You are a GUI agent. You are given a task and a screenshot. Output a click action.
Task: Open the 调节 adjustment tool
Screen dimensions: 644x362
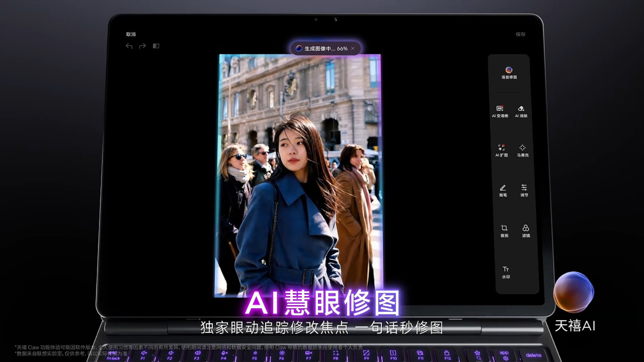click(x=524, y=191)
